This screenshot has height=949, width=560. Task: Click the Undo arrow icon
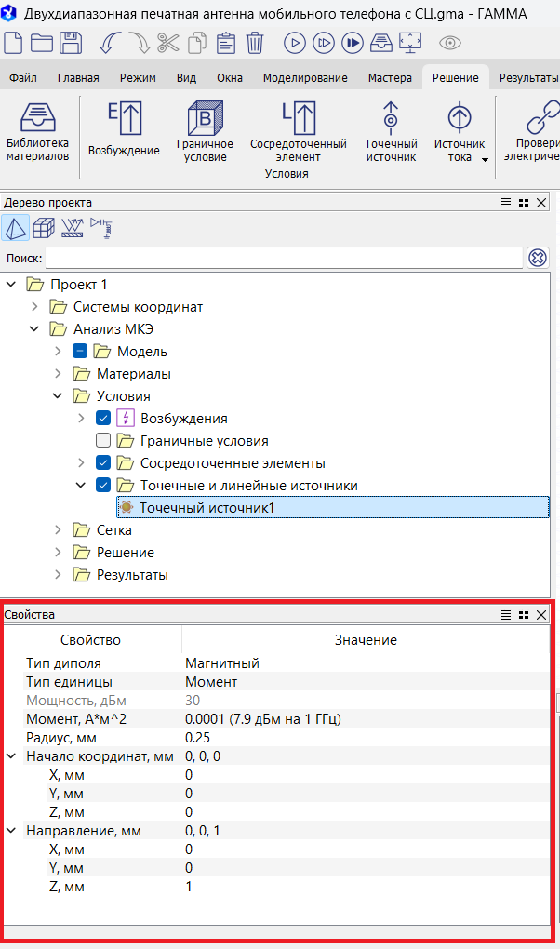coord(110,43)
